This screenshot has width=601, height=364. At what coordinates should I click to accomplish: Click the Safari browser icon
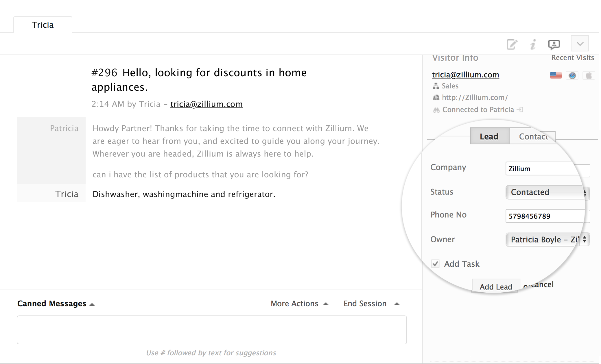click(x=572, y=75)
